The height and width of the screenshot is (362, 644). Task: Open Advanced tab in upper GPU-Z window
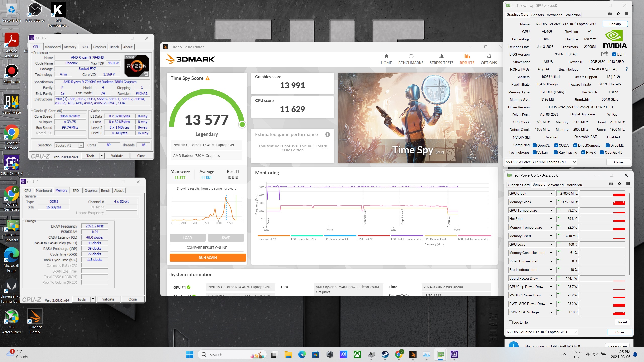(554, 15)
